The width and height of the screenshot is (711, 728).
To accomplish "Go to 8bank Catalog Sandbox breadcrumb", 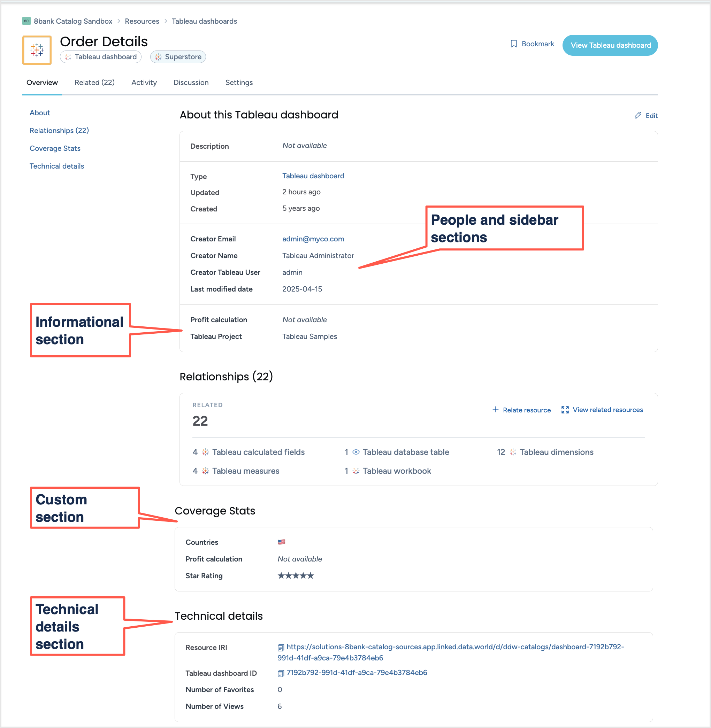I will [x=73, y=21].
